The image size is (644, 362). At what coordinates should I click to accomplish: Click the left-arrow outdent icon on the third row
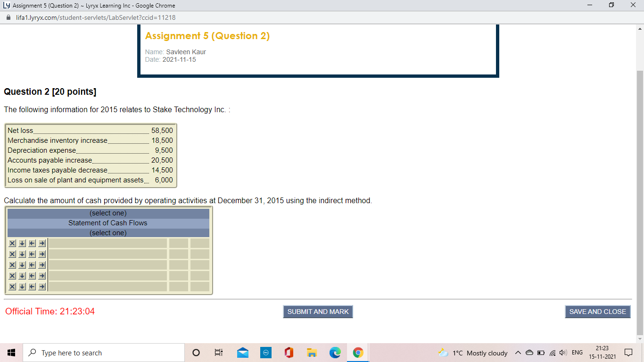pyautogui.click(x=32, y=265)
